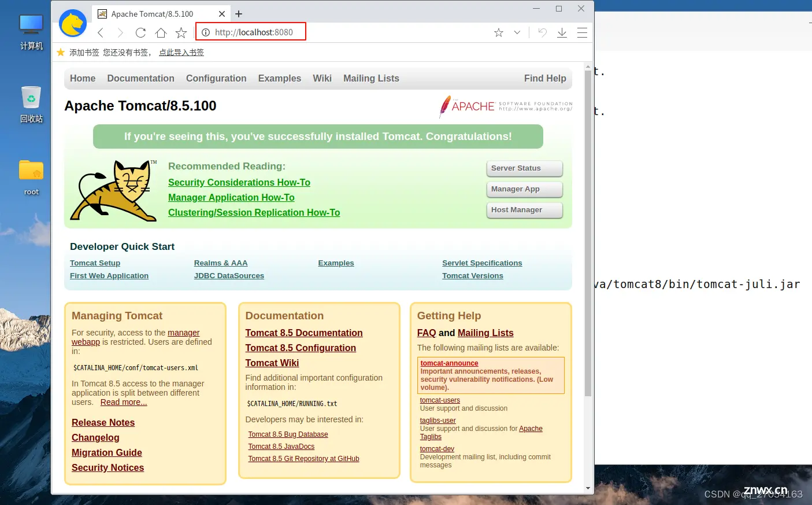Click the site info icon in the address bar

(206, 32)
